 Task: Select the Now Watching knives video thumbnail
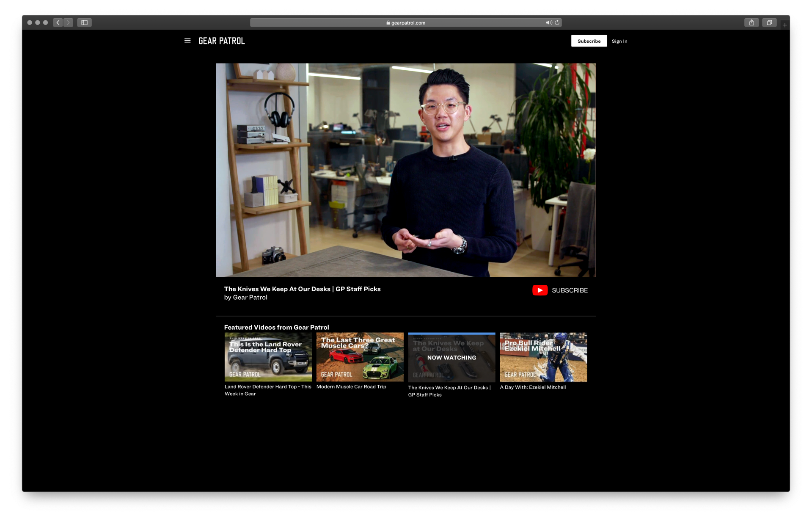pyautogui.click(x=451, y=357)
